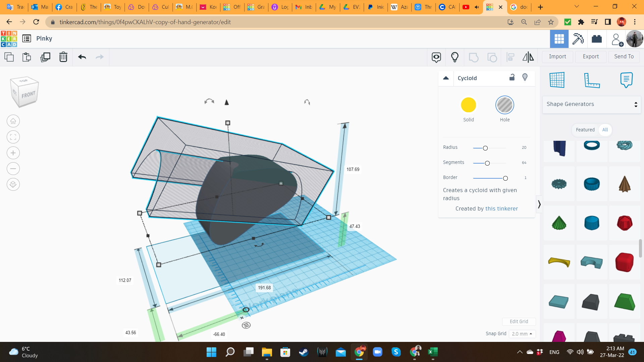Click the Delete trash can icon

[x=63, y=57]
